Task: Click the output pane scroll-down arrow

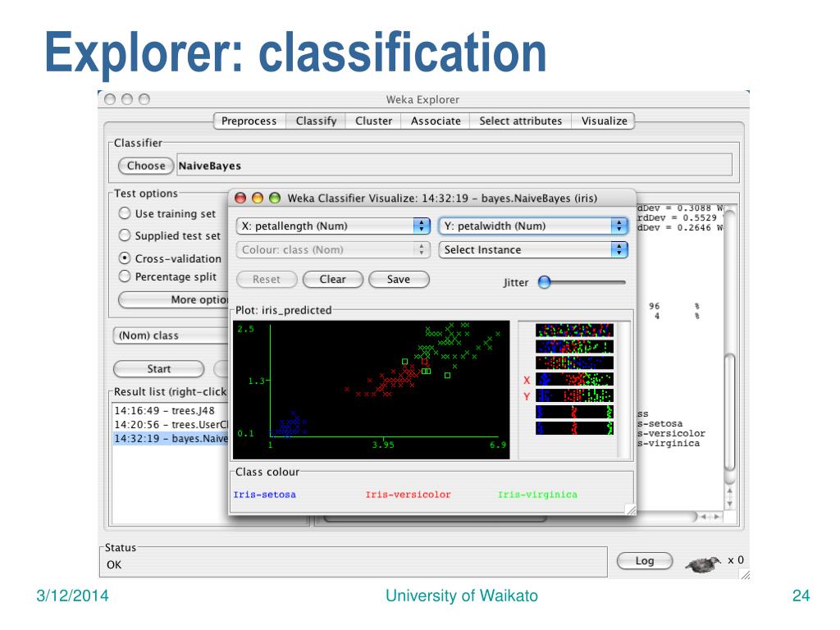Action: 729,504
